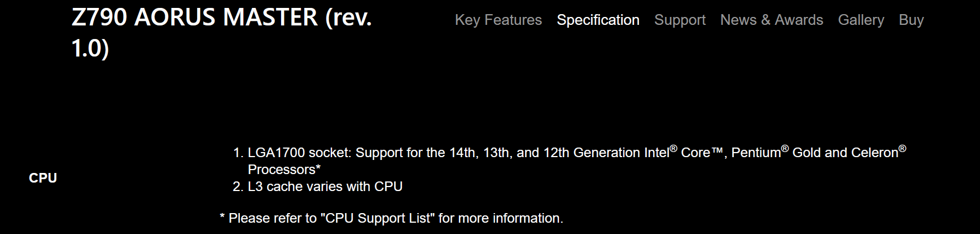
Task: Click the CPU specification row label
Action: (43, 178)
